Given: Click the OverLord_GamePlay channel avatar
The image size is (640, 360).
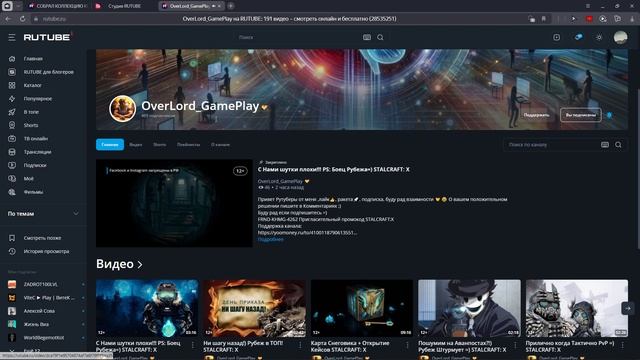Looking at the screenshot, I should [122, 109].
